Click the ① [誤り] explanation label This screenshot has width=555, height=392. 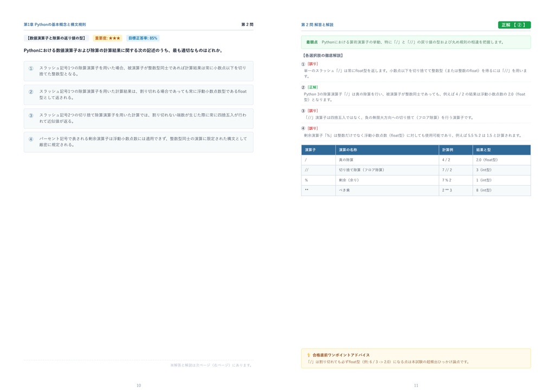click(309, 64)
